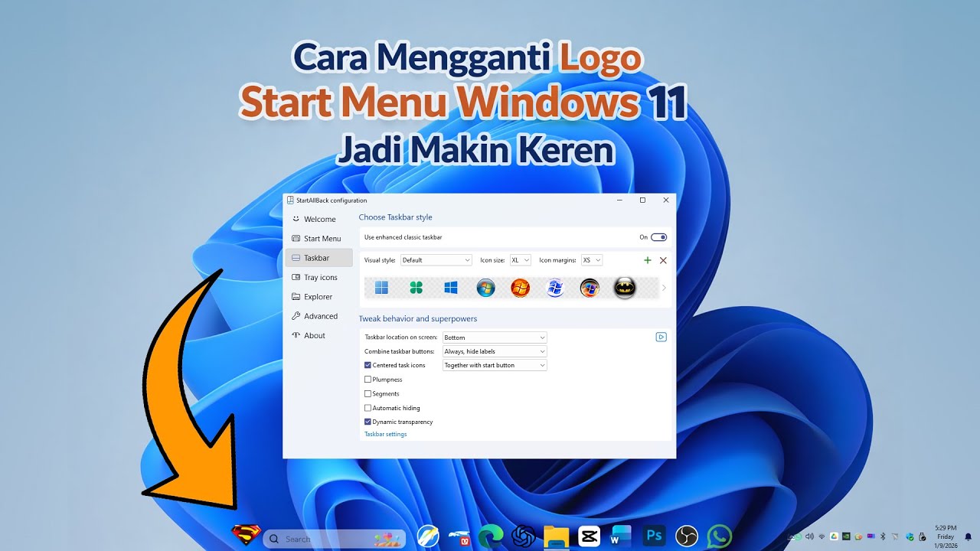Viewport: 980px width, 551px height.
Task: Open OBS Studio from taskbar
Action: tap(687, 537)
